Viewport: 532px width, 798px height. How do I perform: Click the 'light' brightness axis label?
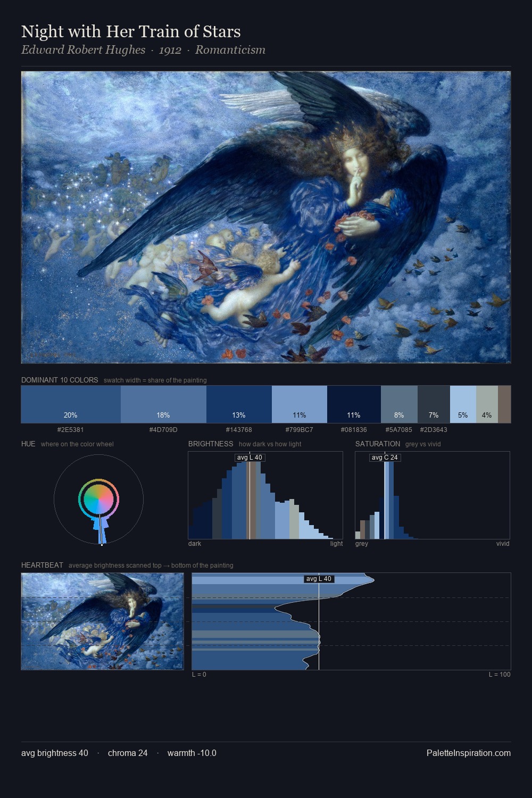click(337, 544)
